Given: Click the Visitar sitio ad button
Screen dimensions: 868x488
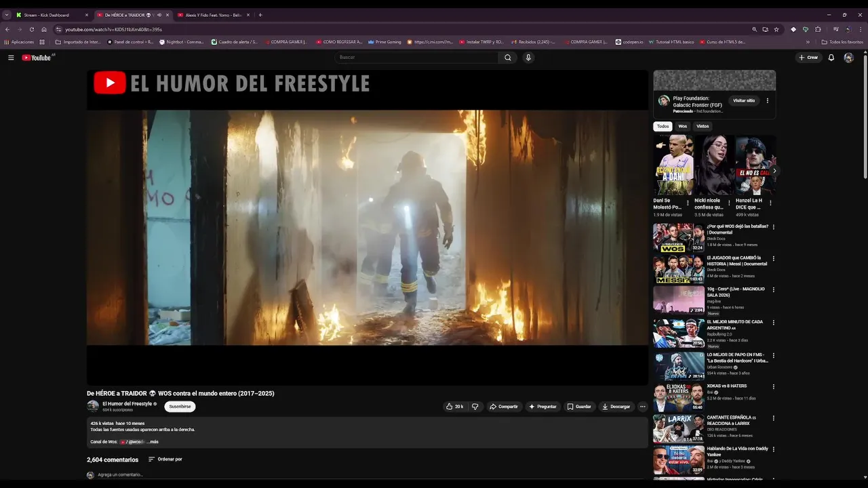Looking at the screenshot, I should pos(744,100).
